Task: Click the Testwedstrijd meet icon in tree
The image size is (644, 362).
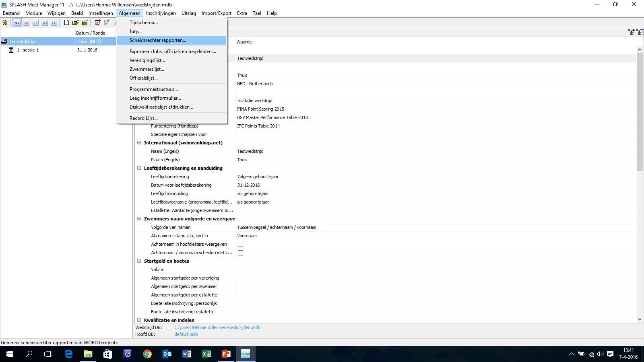Action: click(4, 41)
